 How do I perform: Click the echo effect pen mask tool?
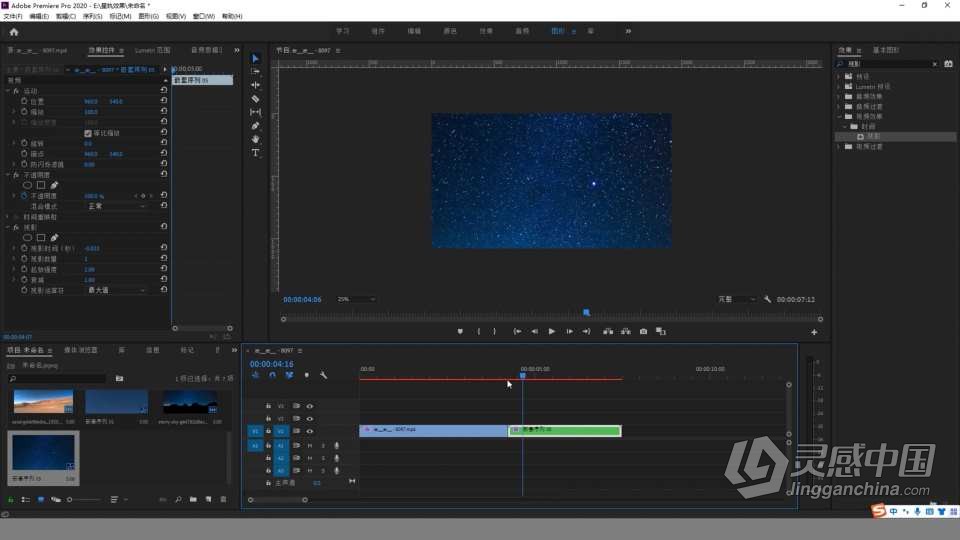coord(54,238)
